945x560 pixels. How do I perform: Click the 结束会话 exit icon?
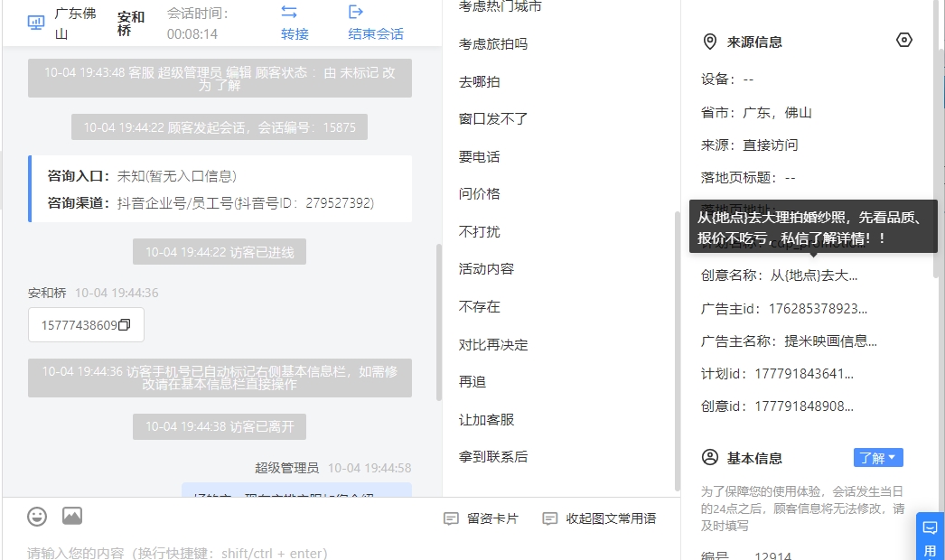click(356, 12)
